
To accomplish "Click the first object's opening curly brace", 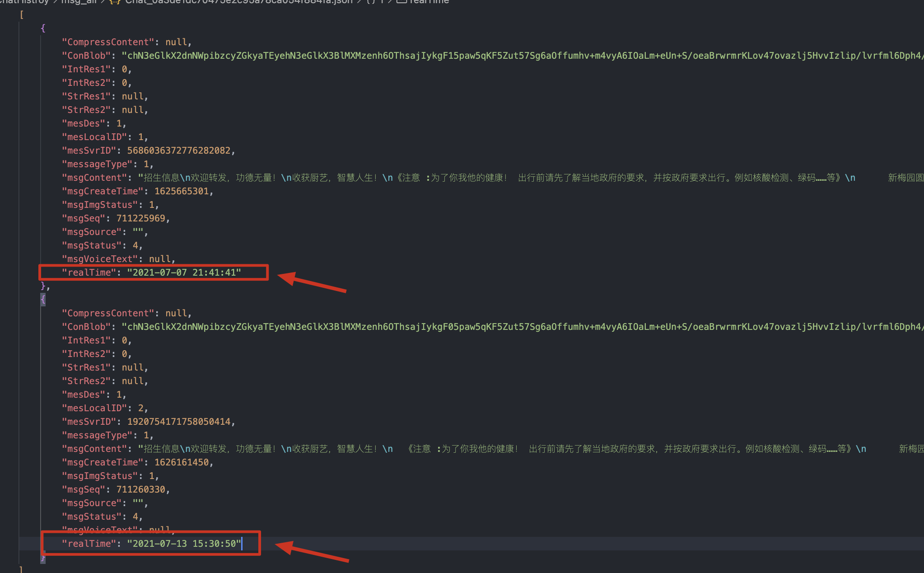I will [x=43, y=28].
